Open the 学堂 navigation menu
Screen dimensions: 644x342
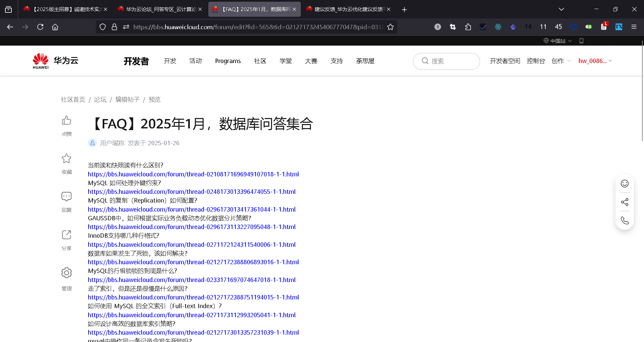click(286, 61)
